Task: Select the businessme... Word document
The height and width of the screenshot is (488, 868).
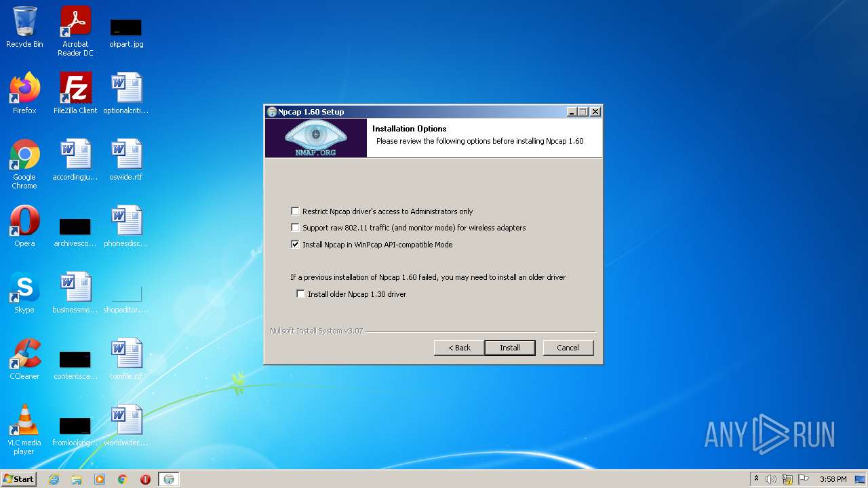Action: [75, 293]
